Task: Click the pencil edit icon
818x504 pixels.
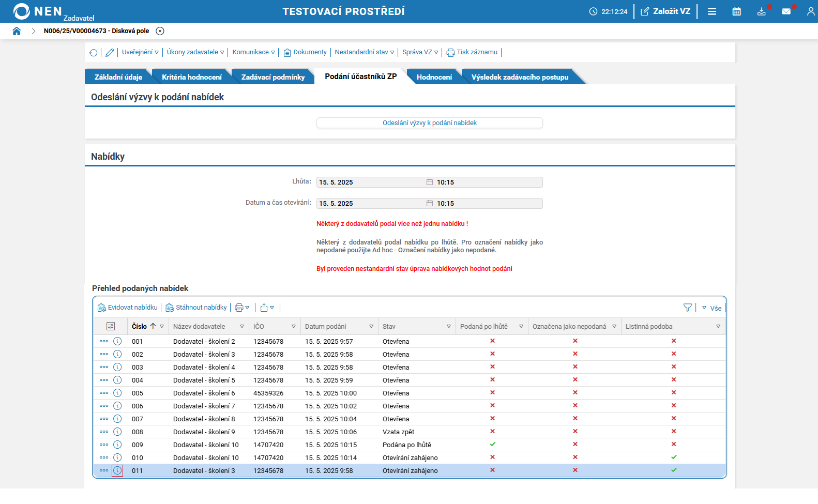Action: click(x=110, y=52)
